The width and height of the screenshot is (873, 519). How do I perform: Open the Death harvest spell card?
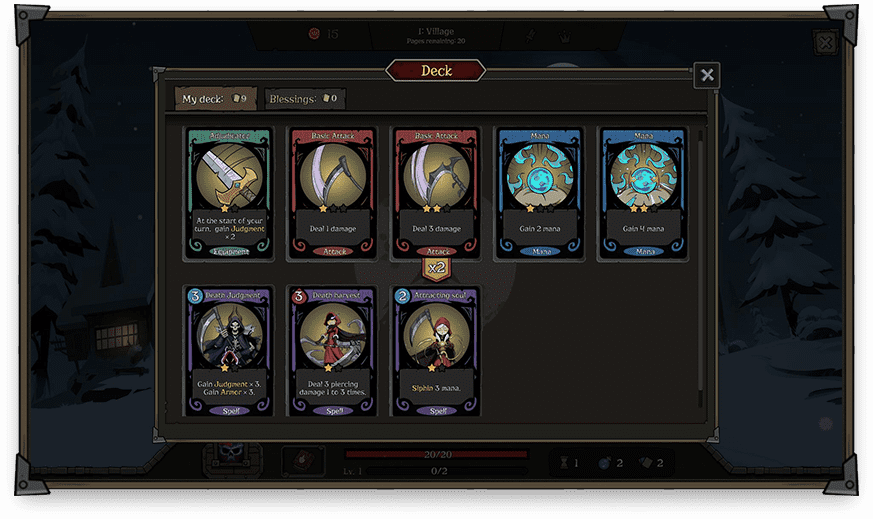(x=332, y=351)
